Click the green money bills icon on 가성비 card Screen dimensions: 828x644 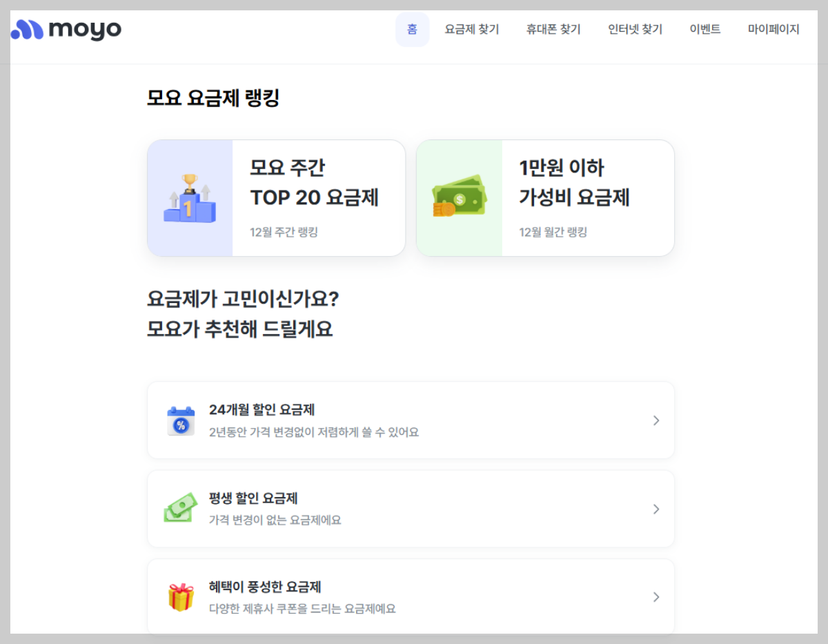pyautogui.click(x=460, y=195)
